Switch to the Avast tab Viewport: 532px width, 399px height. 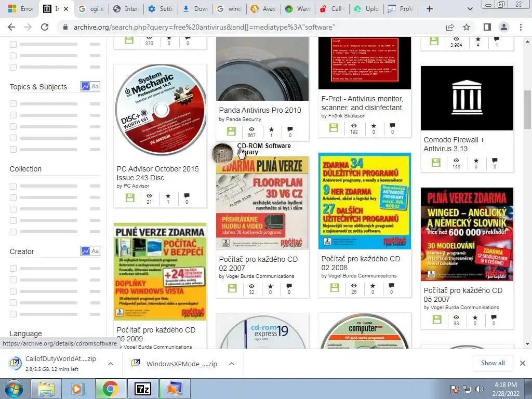point(263,9)
